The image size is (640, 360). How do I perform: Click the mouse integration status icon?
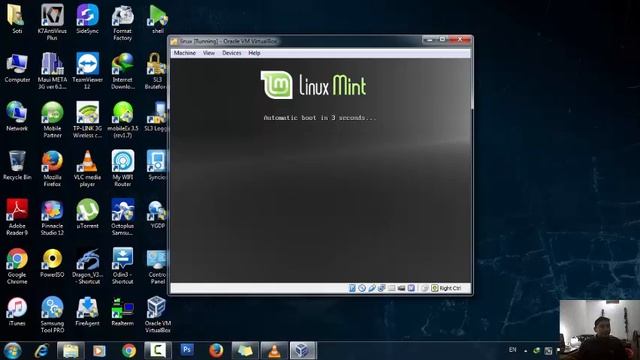click(424, 288)
